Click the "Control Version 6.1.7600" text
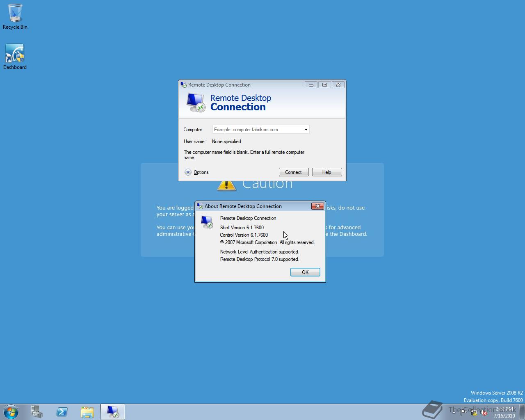 click(244, 235)
